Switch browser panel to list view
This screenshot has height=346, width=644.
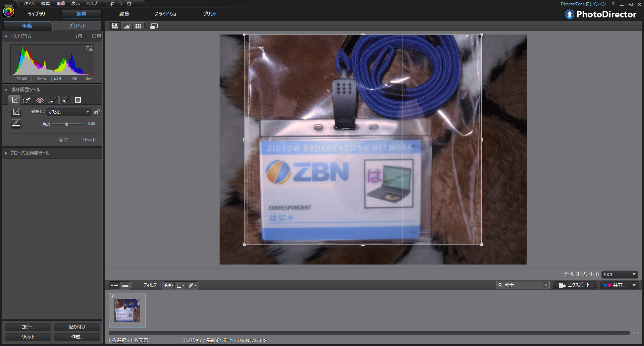coord(125,285)
